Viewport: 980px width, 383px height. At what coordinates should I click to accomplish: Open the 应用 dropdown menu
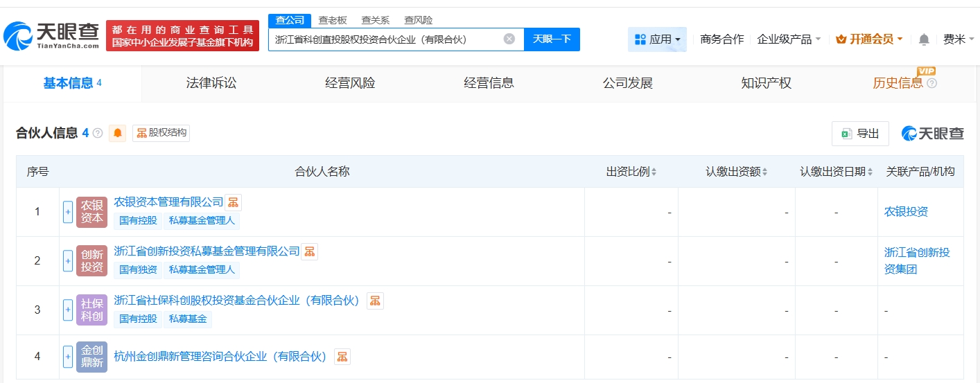tap(657, 39)
